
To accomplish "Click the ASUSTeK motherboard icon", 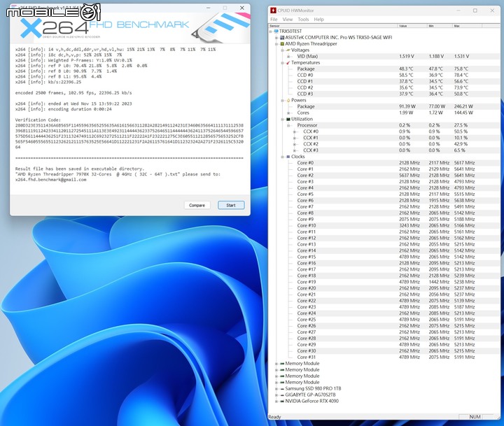I will click(x=282, y=38).
